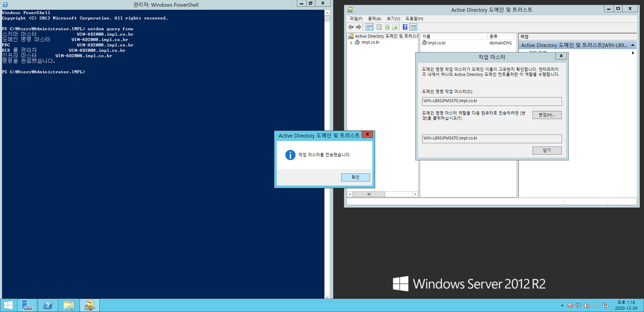This screenshot has width=644, height=312.
Task: Expand the impl.co.kr tree node
Action: tap(351, 42)
